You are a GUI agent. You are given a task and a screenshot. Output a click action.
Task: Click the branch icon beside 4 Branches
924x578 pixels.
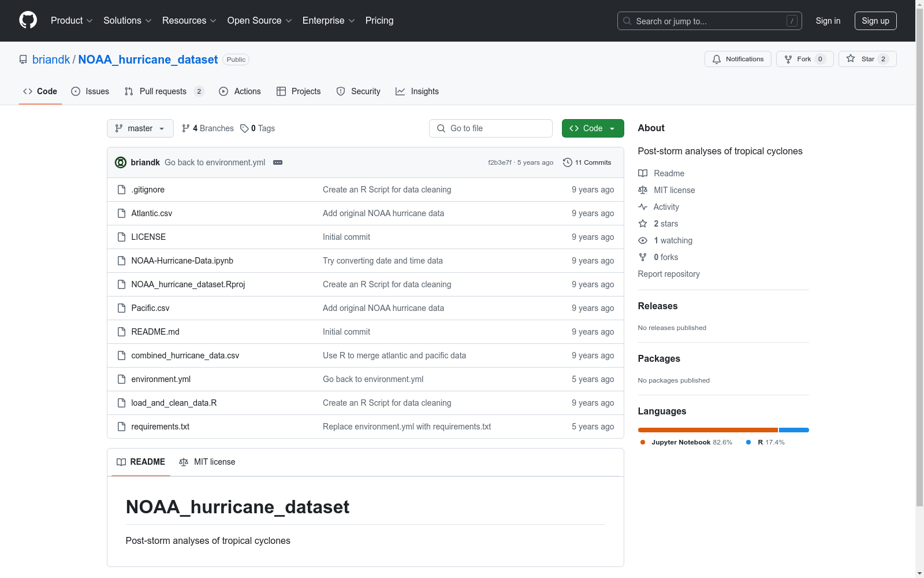click(186, 128)
